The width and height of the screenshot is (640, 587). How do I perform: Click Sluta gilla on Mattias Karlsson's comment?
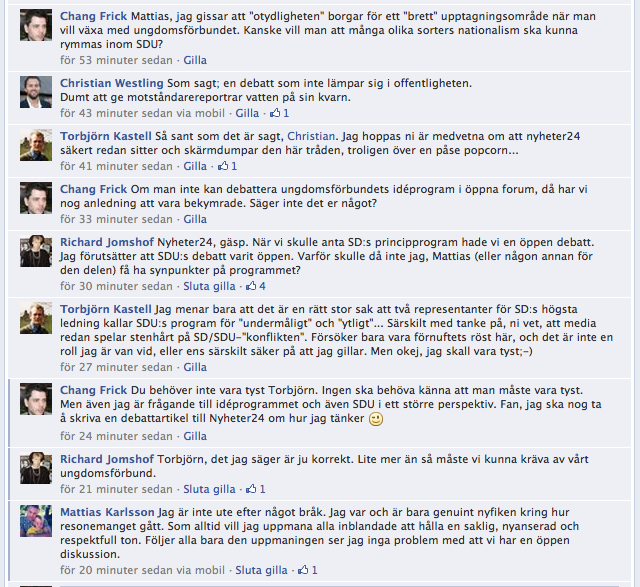[x=261, y=570]
